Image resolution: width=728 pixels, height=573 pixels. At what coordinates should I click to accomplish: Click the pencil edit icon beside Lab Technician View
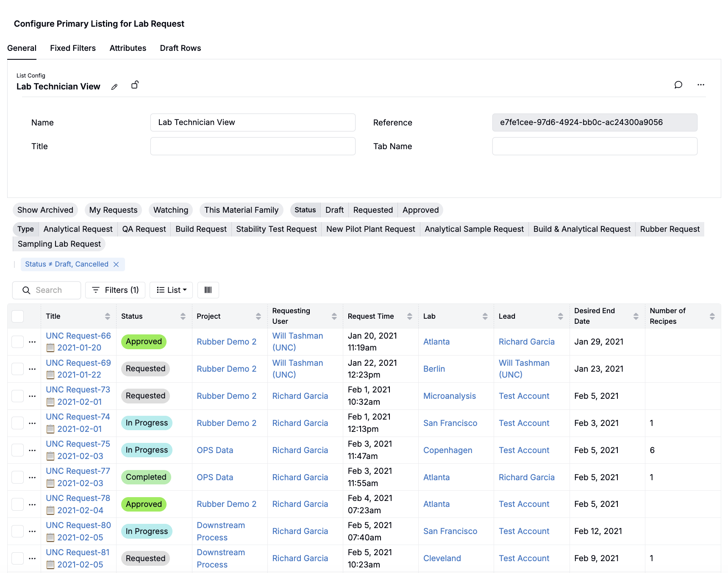[x=114, y=87]
